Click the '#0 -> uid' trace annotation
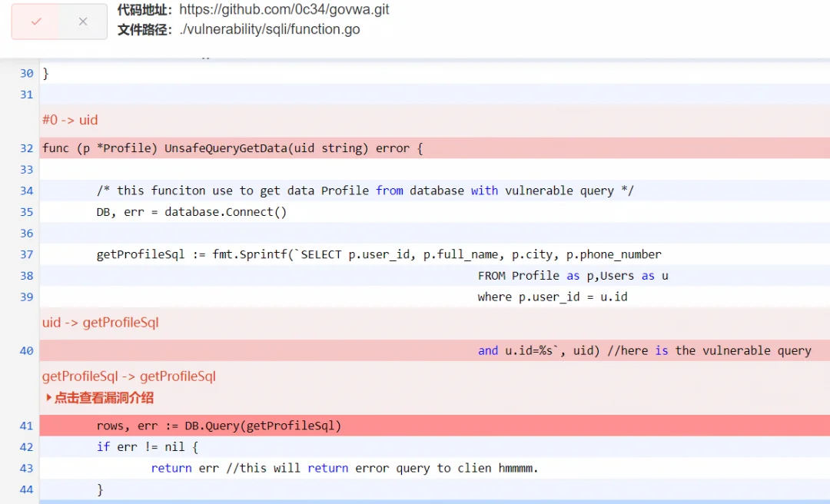Image resolution: width=830 pixels, height=504 pixels. (70, 120)
